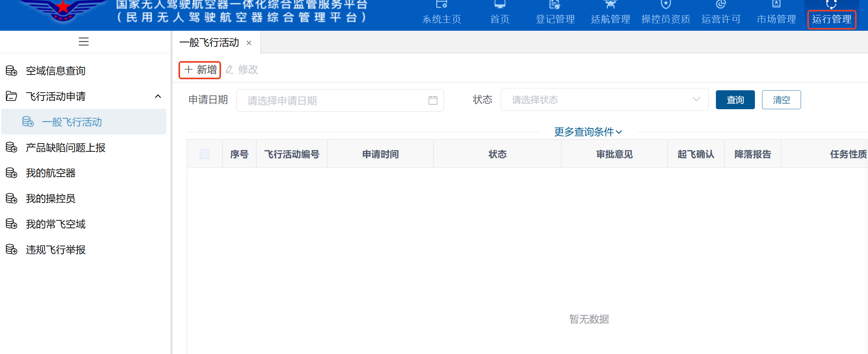The height and width of the screenshot is (354, 868).
Task: Click the 查询 search button
Action: (735, 100)
